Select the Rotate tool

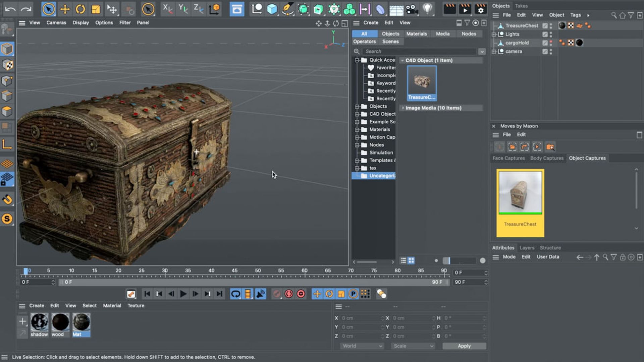pyautogui.click(x=80, y=9)
